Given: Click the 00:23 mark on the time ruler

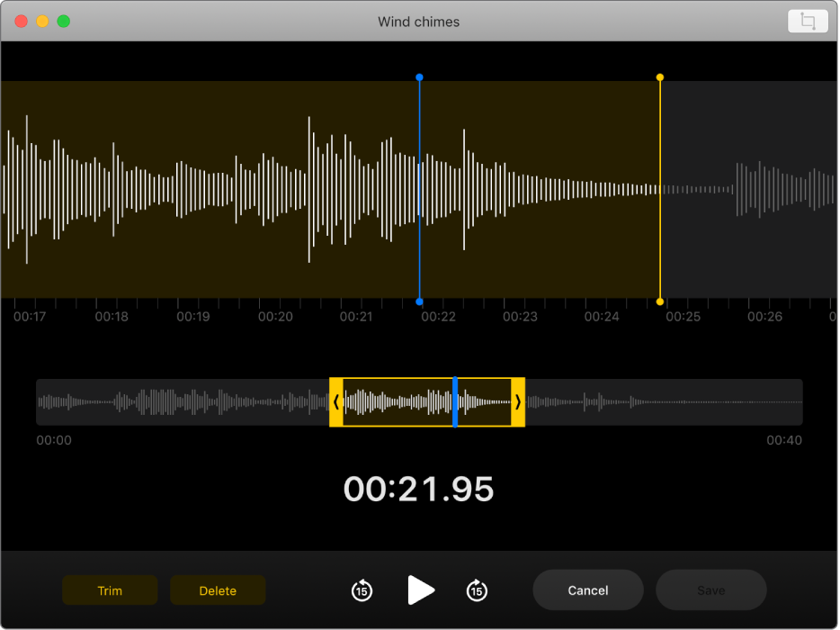Looking at the screenshot, I should (520, 317).
